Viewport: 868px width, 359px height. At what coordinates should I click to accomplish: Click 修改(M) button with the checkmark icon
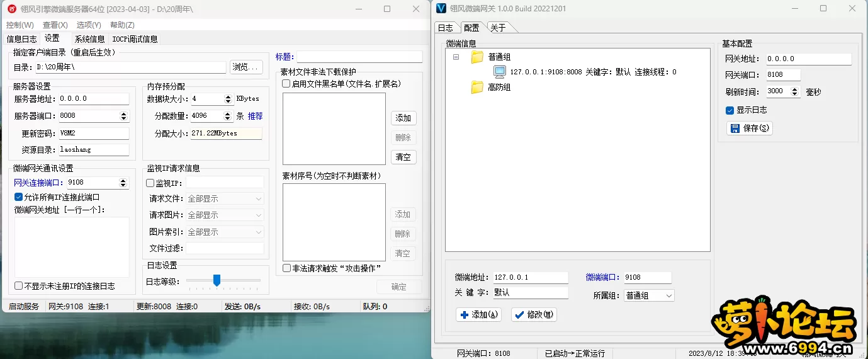[x=534, y=314]
